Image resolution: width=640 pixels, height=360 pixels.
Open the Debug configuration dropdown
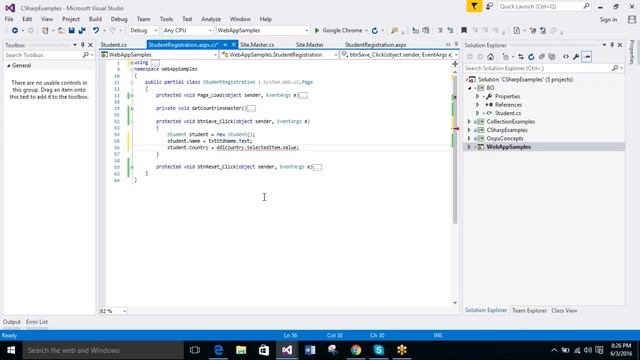click(143, 31)
